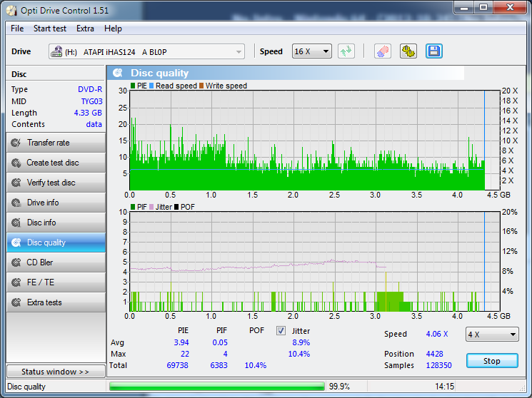Screen dimensions: 532x398
Task: Click the Extra tests sidebar icon
Action: tap(16, 302)
